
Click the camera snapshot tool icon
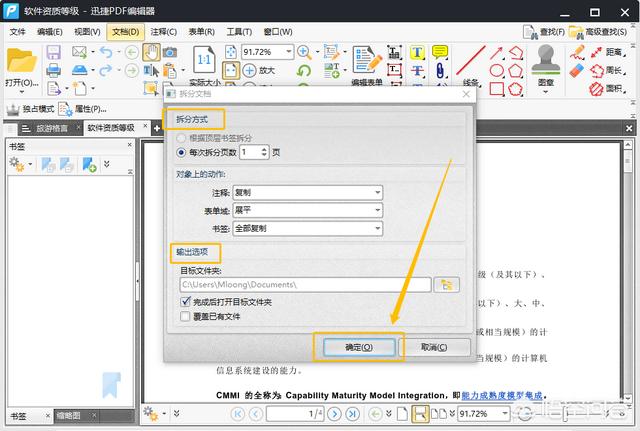pos(170,52)
